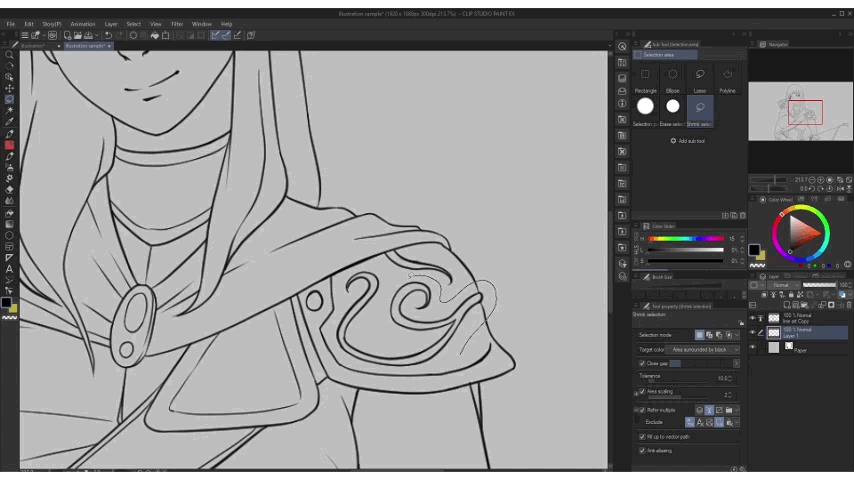Open the Filter menu
Screen dimensions: 854x480
tap(177, 23)
